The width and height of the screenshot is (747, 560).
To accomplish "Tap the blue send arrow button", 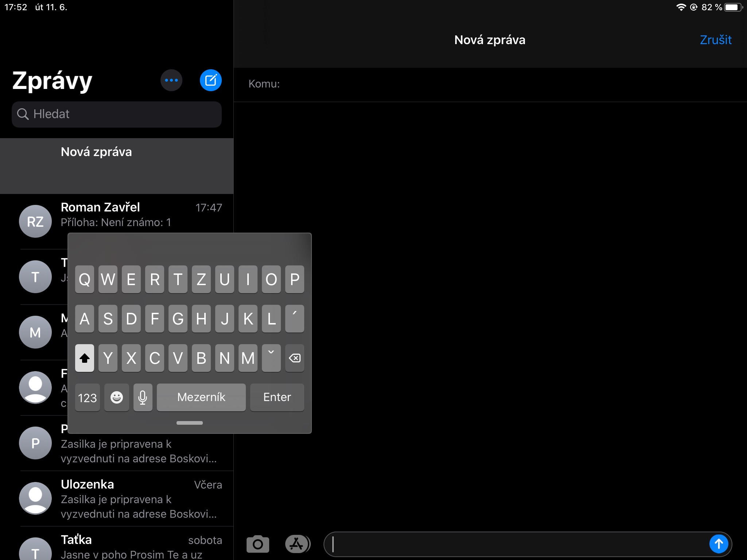I will pyautogui.click(x=719, y=544).
